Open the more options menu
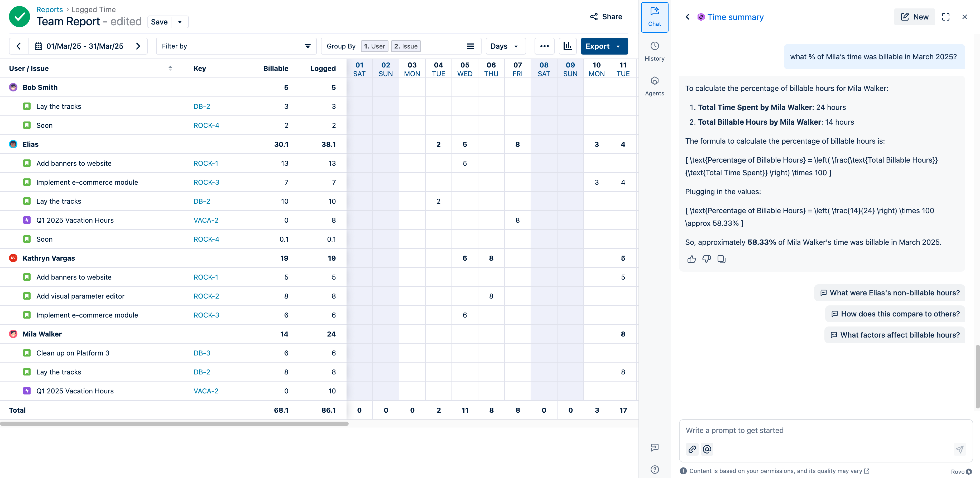This screenshot has height=478, width=980. click(x=544, y=46)
